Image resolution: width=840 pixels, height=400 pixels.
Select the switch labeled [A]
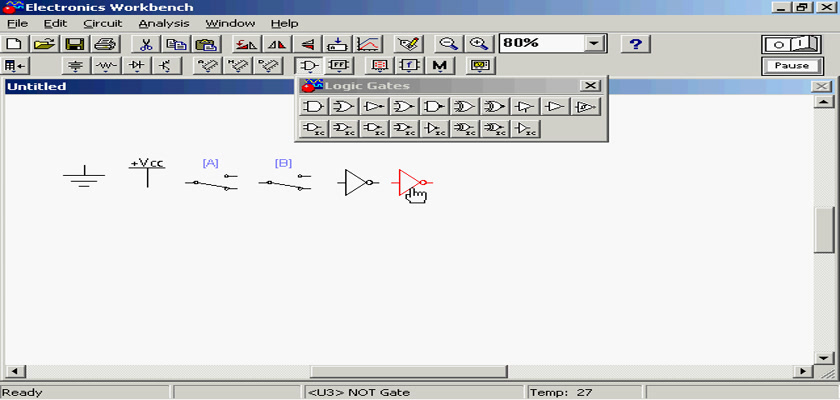pyautogui.click(x=212, y=182)
